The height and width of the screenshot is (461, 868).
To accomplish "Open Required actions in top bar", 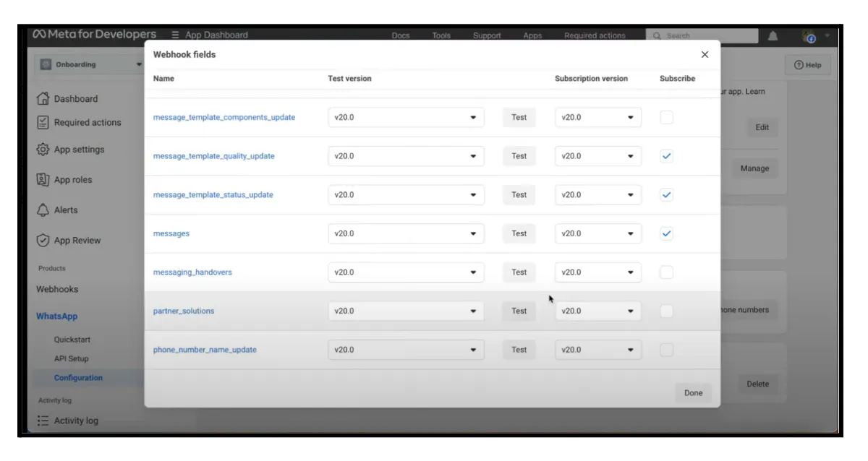I will coord(595,35).
